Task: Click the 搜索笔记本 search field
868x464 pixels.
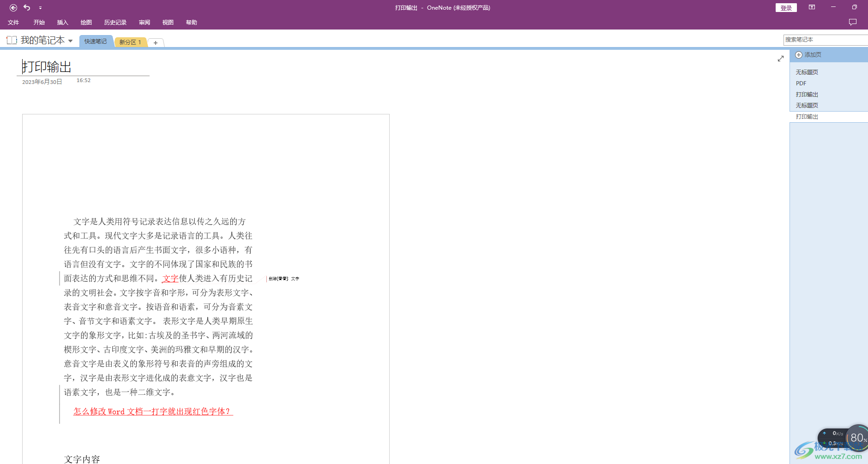Action: coord(826,40)
